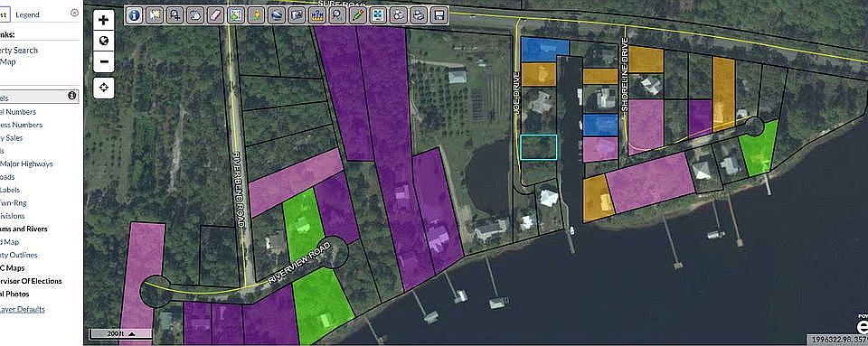868x346 pixels.
Task: Reset to full extent with globe button
Action: [104, 41]
